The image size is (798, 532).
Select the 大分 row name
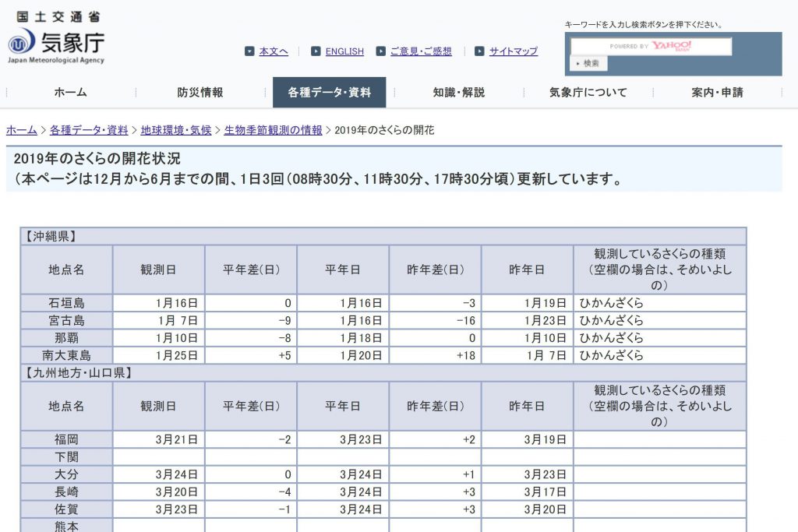pos(67,474)
